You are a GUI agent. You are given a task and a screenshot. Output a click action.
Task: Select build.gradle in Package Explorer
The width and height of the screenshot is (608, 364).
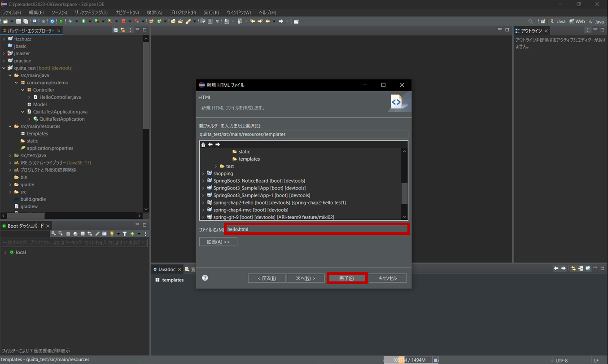[x=33, y=199]
